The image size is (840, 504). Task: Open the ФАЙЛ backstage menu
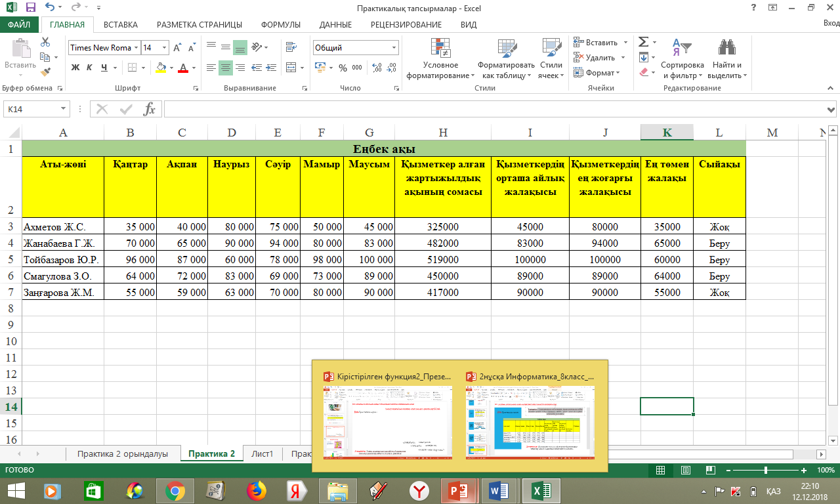click(x=20, y=25)
